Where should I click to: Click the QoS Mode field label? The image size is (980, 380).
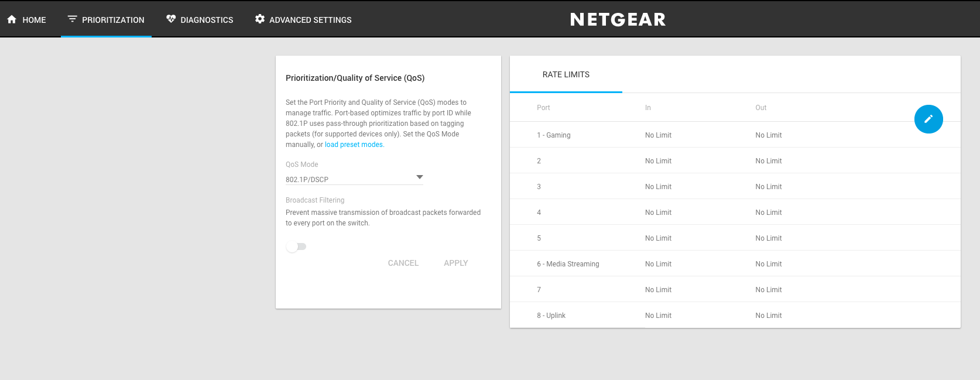302,165
